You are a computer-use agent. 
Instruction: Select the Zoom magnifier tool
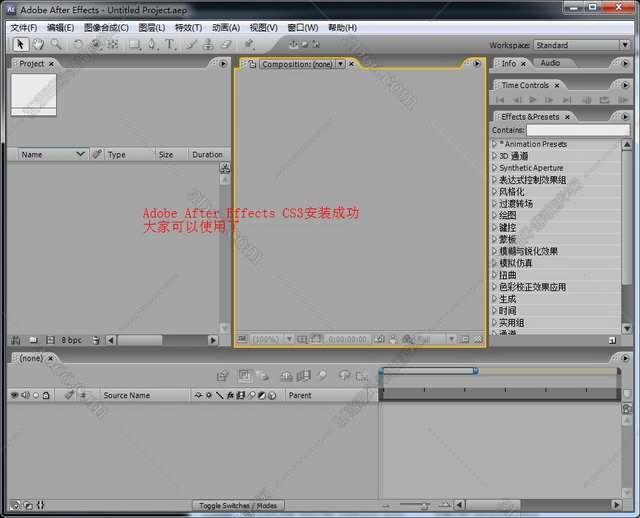[x=56, y=44]
